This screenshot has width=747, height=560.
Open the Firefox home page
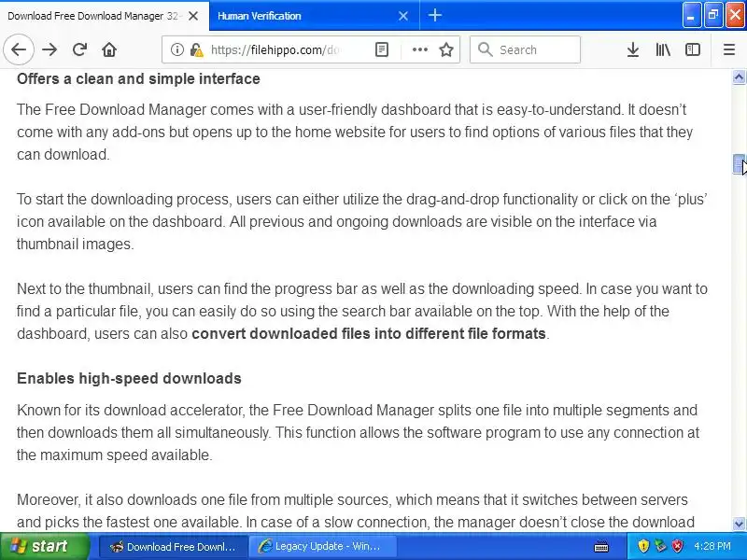click(109, 49)
